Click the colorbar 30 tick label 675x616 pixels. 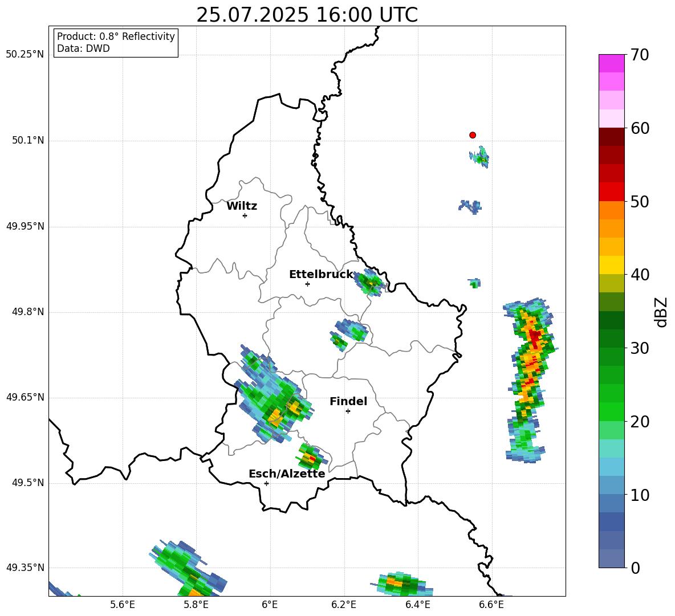[640, 348]
